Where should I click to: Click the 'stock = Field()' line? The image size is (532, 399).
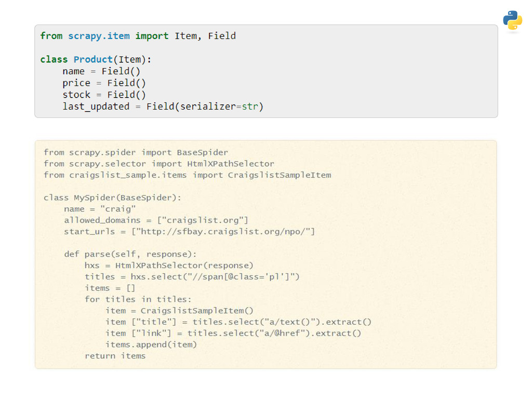[104, 95]
